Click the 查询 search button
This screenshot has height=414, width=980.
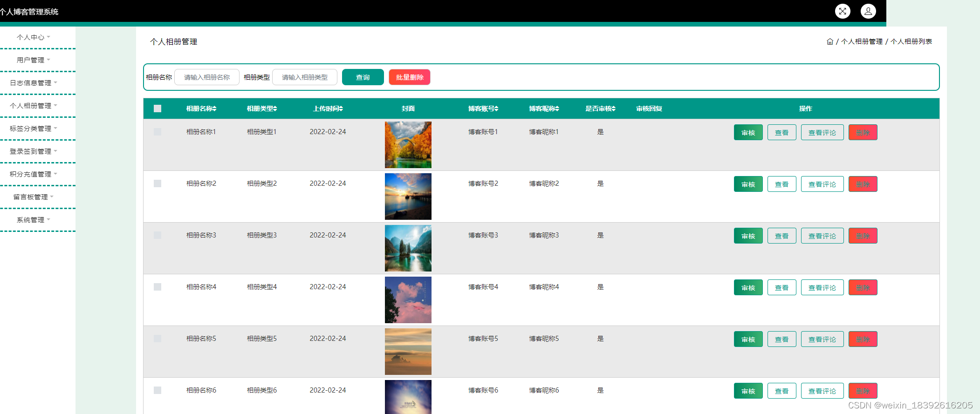point(363,77)
